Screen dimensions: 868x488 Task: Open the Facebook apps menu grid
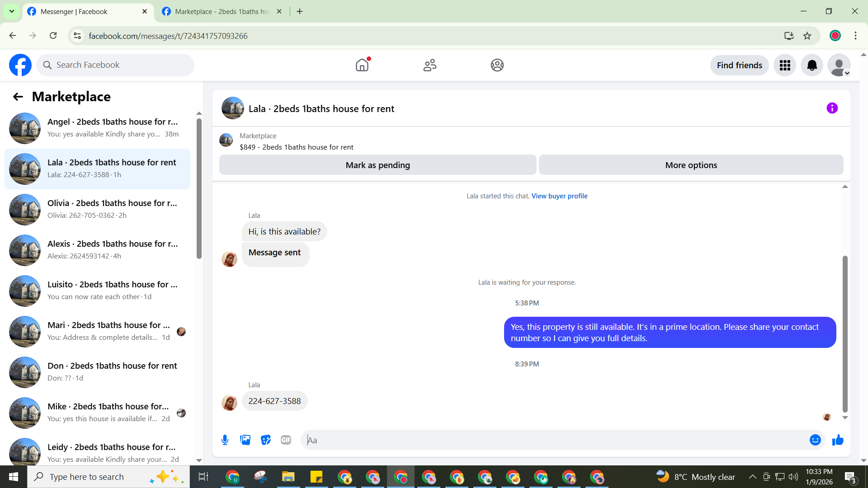[x=785, y=66]
